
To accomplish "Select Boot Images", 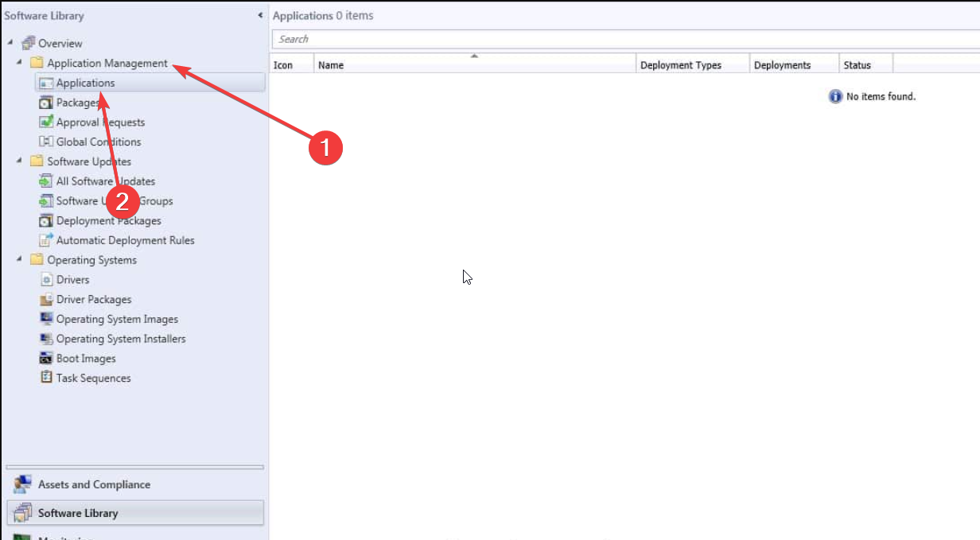I will point(86,359).
